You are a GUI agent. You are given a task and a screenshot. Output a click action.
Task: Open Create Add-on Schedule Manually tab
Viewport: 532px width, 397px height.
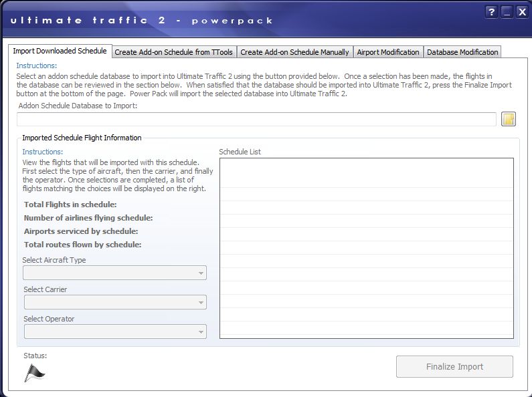pos(294,52)
